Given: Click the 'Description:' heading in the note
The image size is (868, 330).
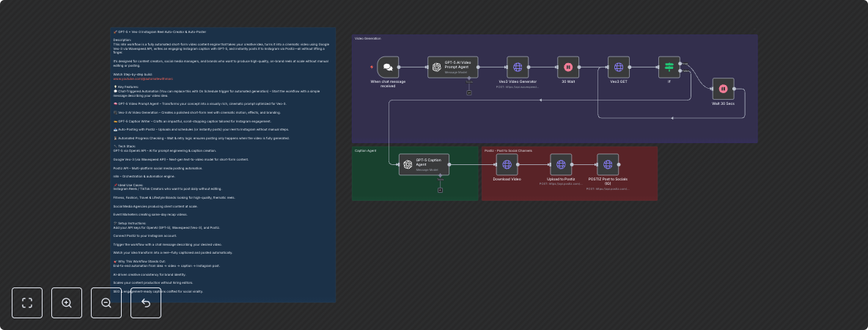Looking at the screenshot, I should pos(122,40).
